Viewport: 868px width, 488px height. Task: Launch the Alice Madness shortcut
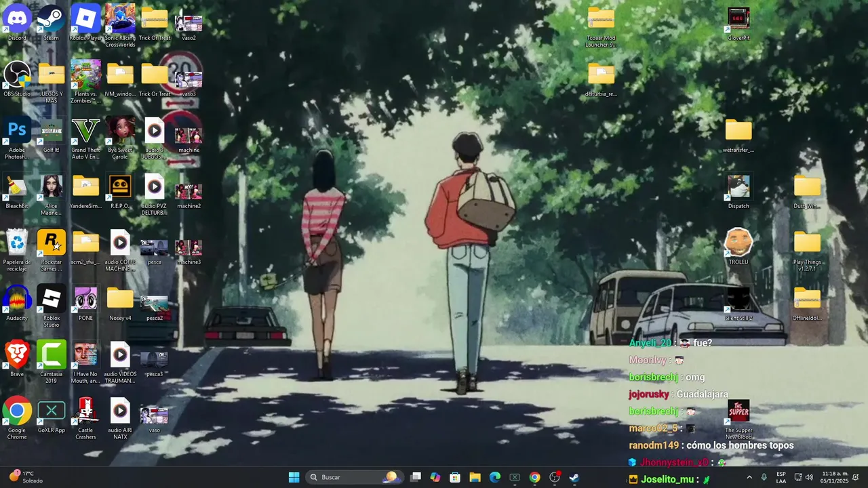51,194
